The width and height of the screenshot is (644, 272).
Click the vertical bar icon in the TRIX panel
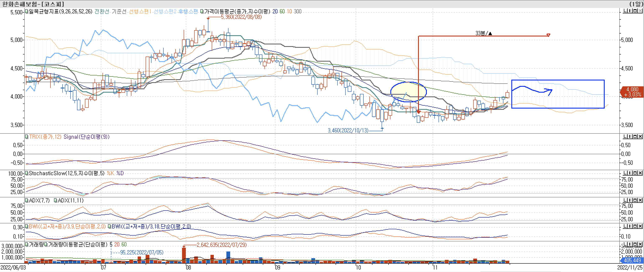pyautogui.click(x=630, y=136)
